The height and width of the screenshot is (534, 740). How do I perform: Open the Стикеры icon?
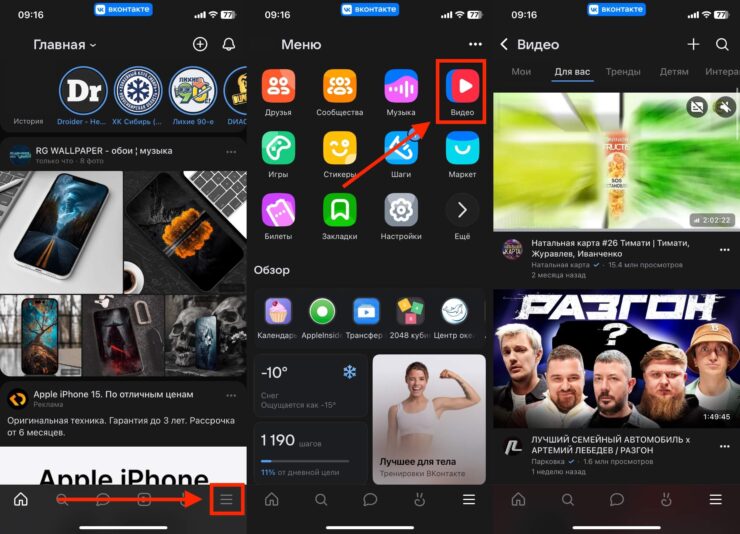pos(340,148)
